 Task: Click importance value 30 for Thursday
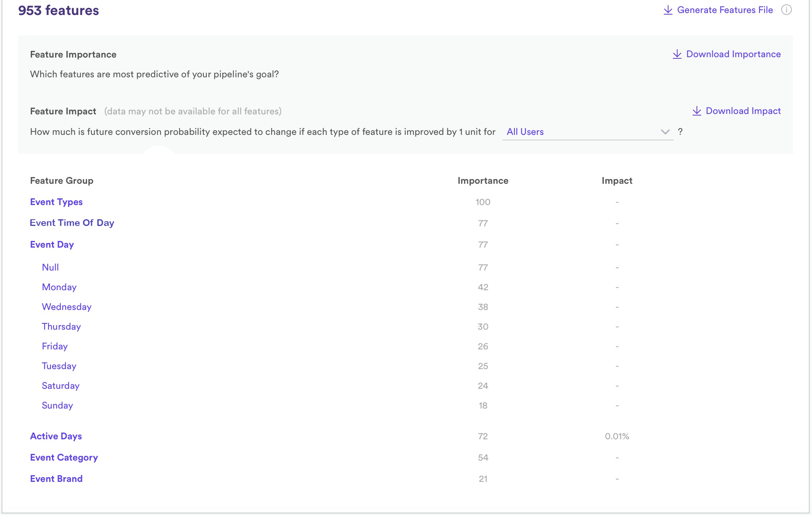tap(483, 327)
